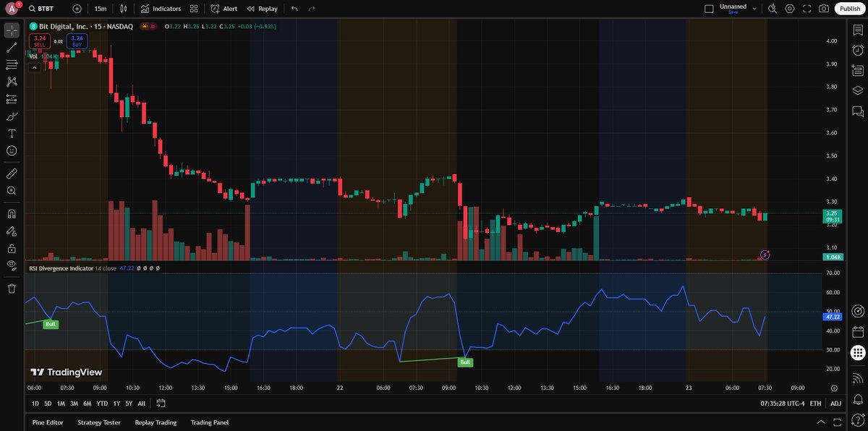Open the Indicators dialog
This screenshot has width=868, height=431.
tap(161, 9)
